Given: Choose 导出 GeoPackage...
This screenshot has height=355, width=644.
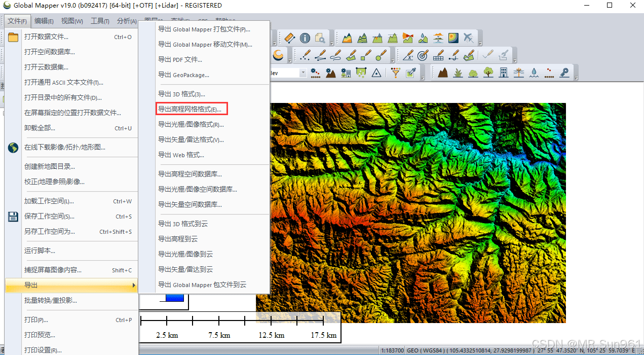Looking at the screenshot, I should tap(183, 75).
